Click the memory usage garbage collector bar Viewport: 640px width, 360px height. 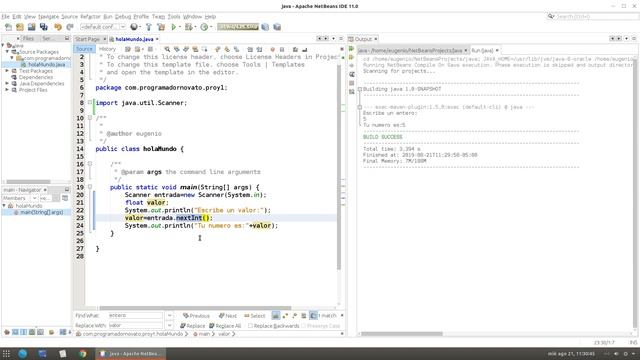tap(238, 27)
